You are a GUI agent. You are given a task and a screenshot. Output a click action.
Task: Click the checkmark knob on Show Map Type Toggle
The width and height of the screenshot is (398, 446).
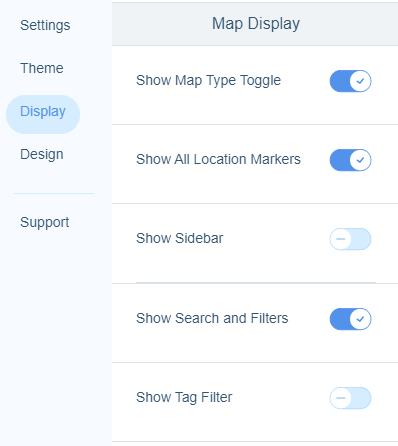(x=360, y=81)
